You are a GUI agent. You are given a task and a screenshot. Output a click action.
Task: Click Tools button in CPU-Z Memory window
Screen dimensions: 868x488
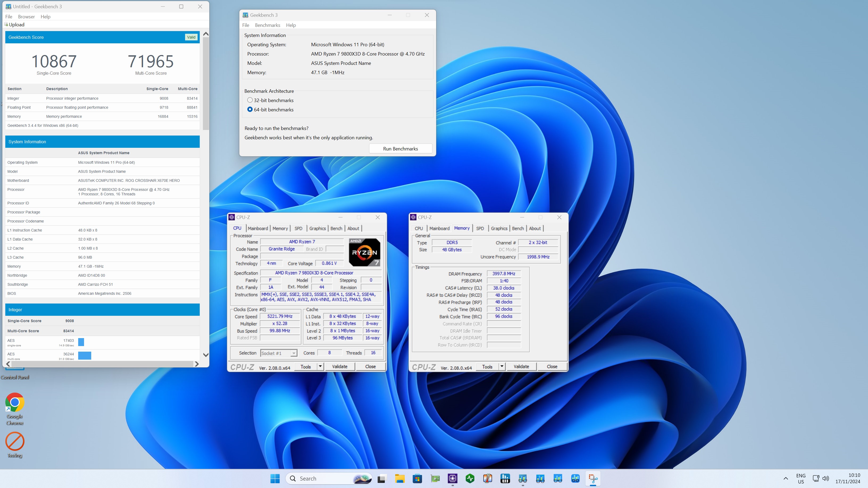(x=487, y=367)
